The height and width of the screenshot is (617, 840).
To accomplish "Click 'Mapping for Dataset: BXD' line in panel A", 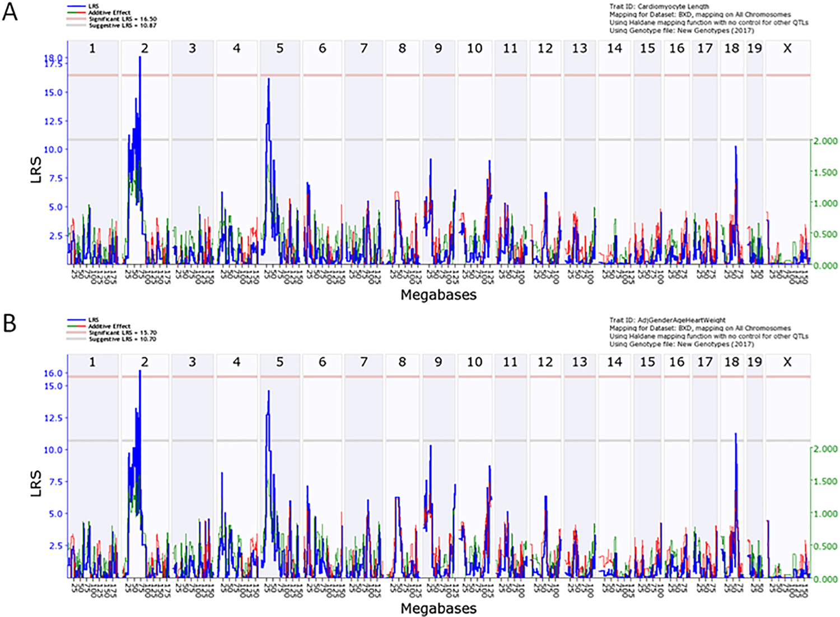I will (x=700, y=15).
